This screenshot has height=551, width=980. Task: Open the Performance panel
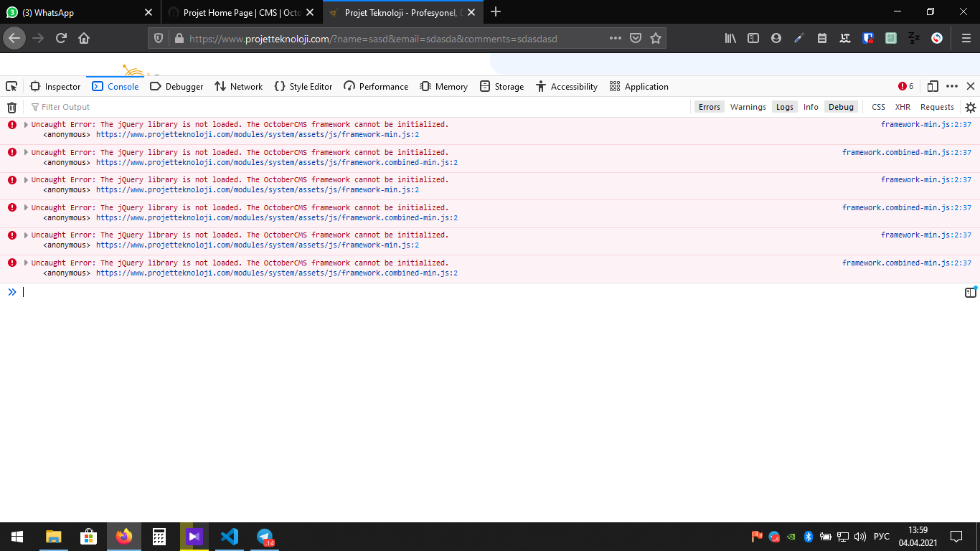click(x=376, y=86)
